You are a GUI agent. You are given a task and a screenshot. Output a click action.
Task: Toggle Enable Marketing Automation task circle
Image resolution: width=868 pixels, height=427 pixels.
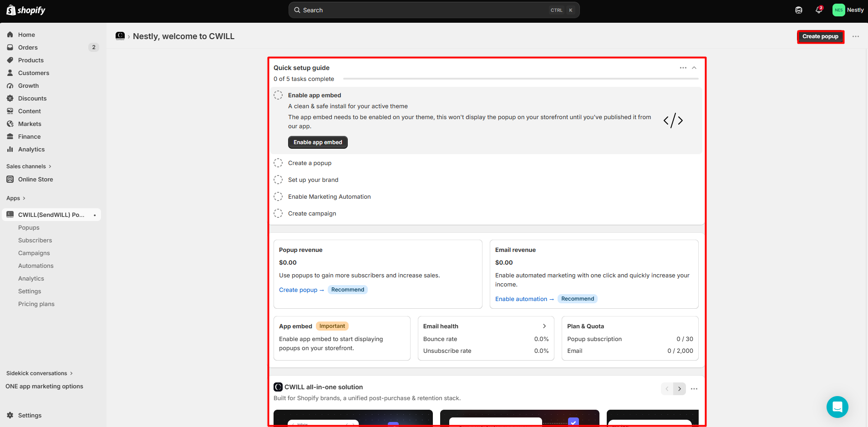[278, 196]
